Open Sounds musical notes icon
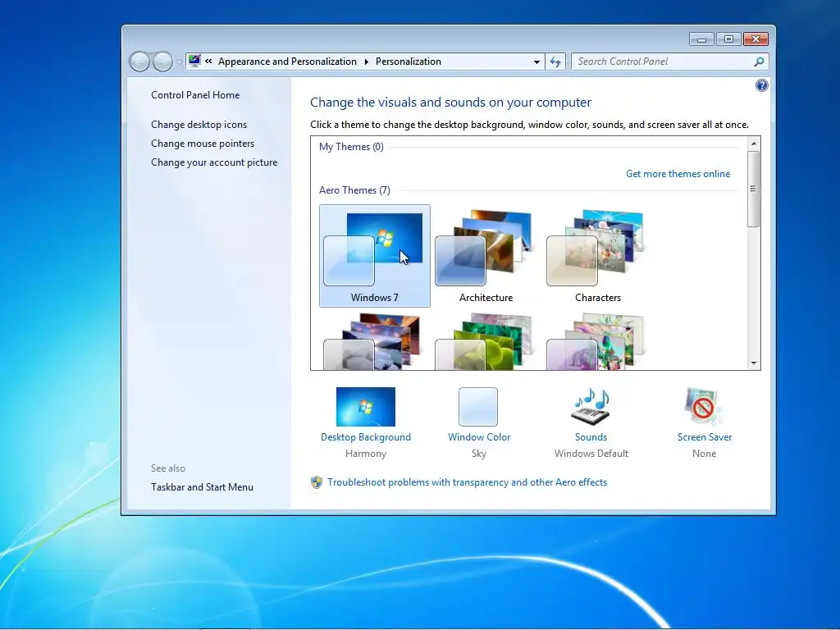Viewport: 840px width, 630px height. click(591, 407)
